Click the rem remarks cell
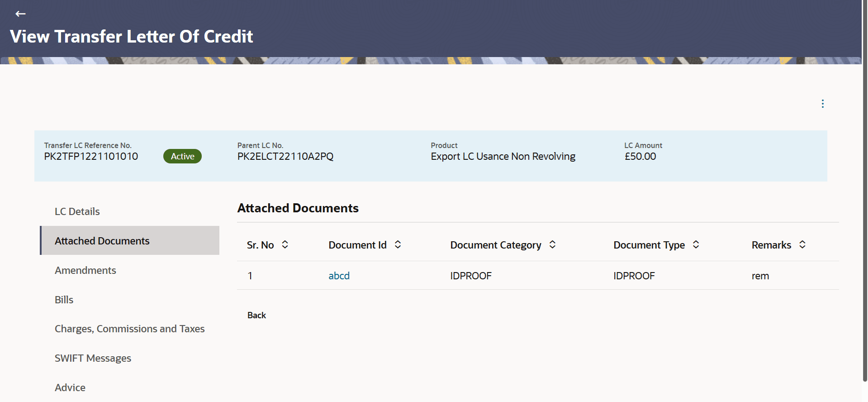868x402 pixels. pos(760,276)
